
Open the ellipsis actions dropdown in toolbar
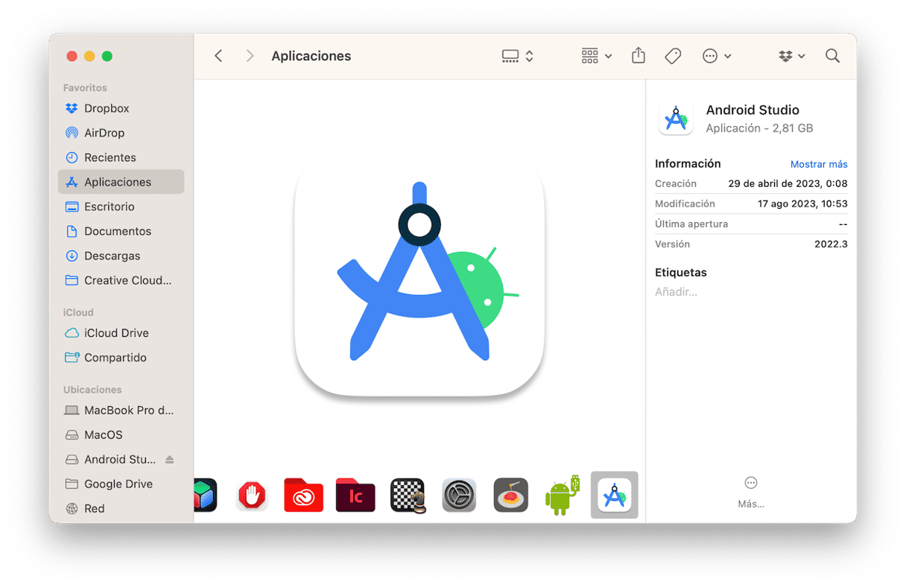[717, 56]
